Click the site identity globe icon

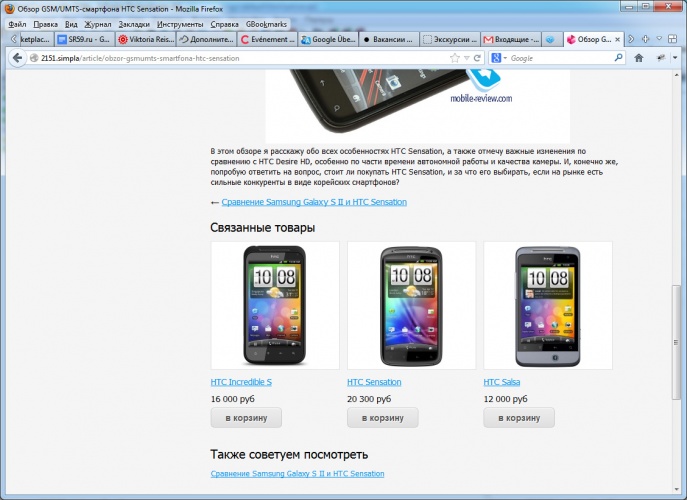coord(34,58)
